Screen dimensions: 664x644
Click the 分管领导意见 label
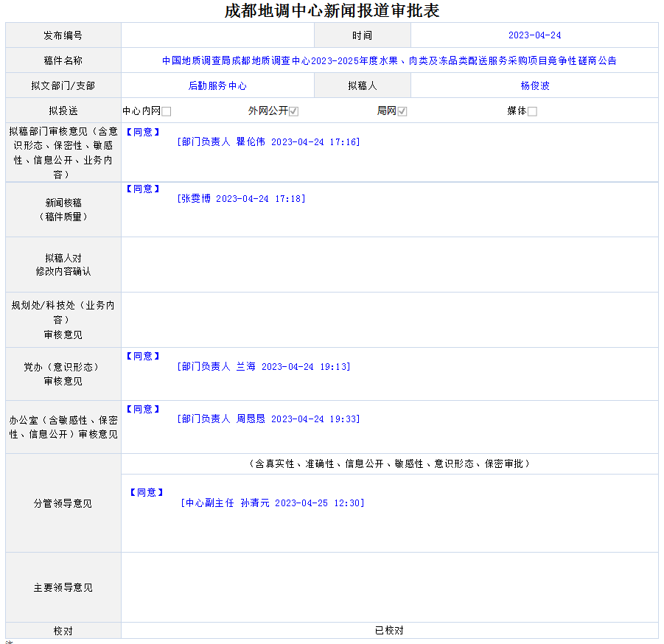pos(63,503)
